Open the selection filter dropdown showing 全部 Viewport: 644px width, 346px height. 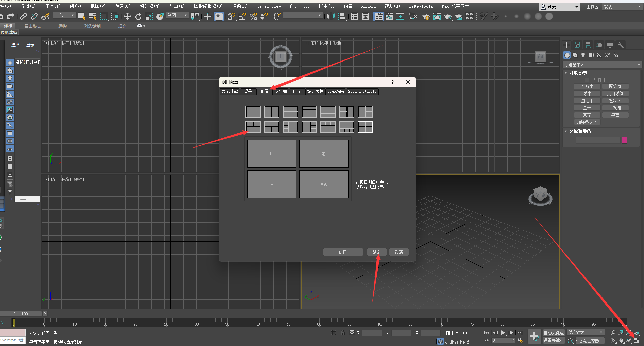64,16
